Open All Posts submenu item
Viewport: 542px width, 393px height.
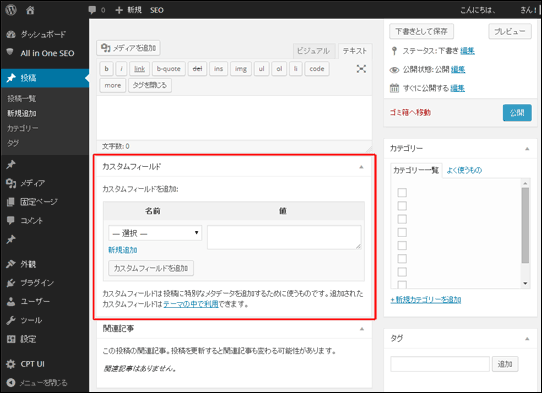coord(21,99)
